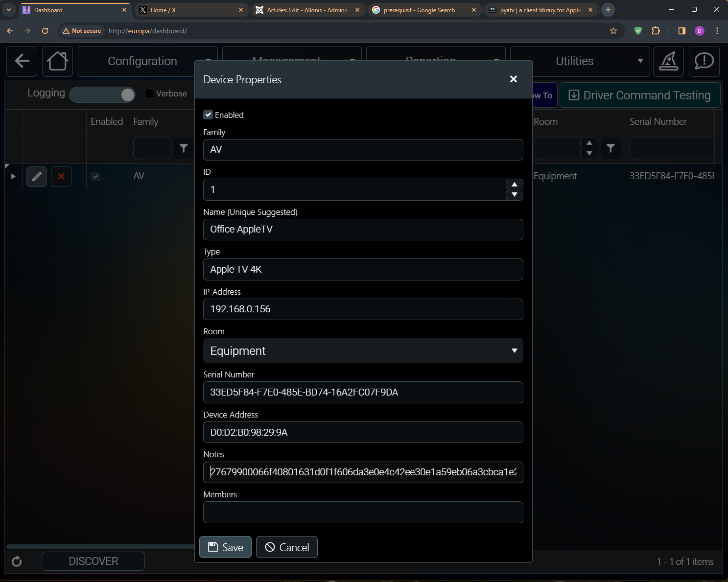Switch to prerequisit Google Search tab
This screenshot has height=582, width=728.
[423, 10]
